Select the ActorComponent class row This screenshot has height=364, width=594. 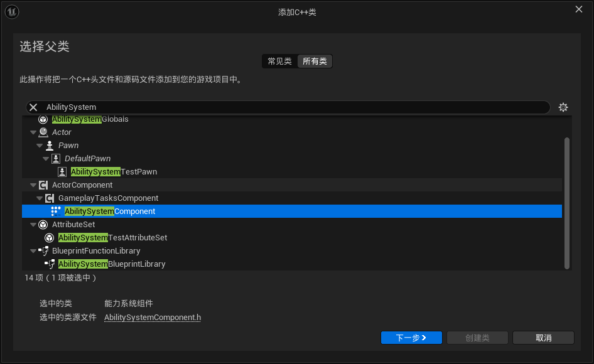click(x=292, y=185)
